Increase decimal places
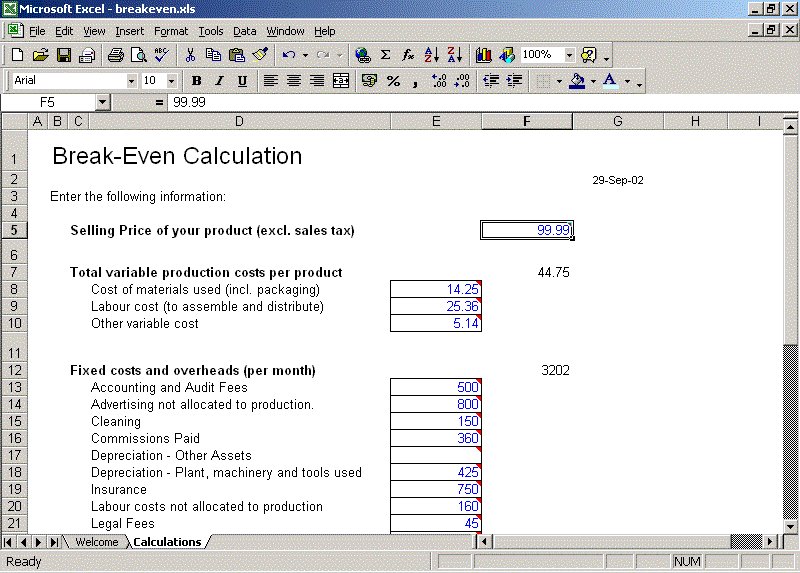This screenshot has height=573, width=800. click(439, 81)
